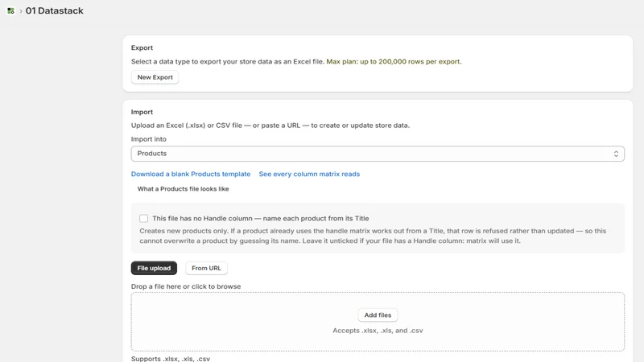Click the dashed file drop zone area
Screen dimensions: 644x362
[x=378, y=322]
